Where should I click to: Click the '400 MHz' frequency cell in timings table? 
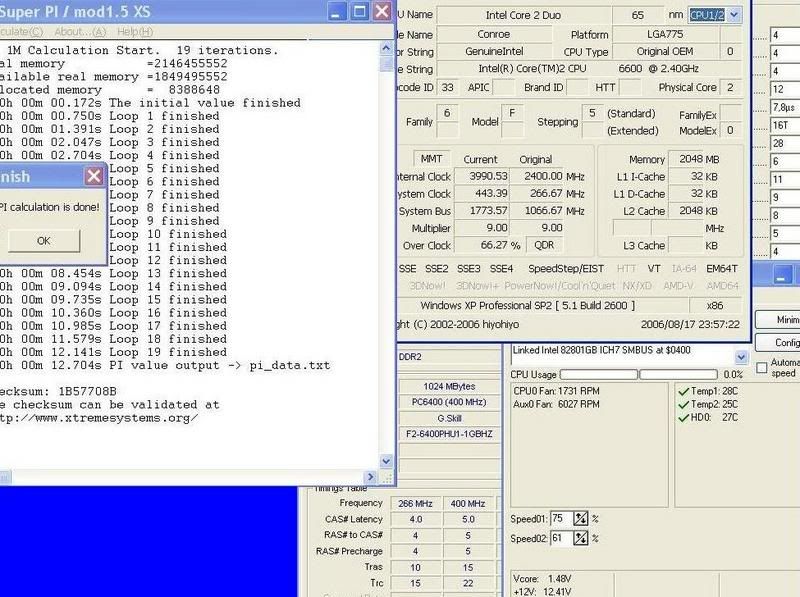tap(468, 504)
